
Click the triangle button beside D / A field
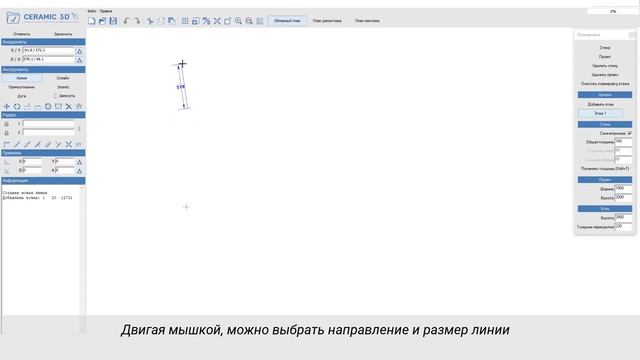80,60
